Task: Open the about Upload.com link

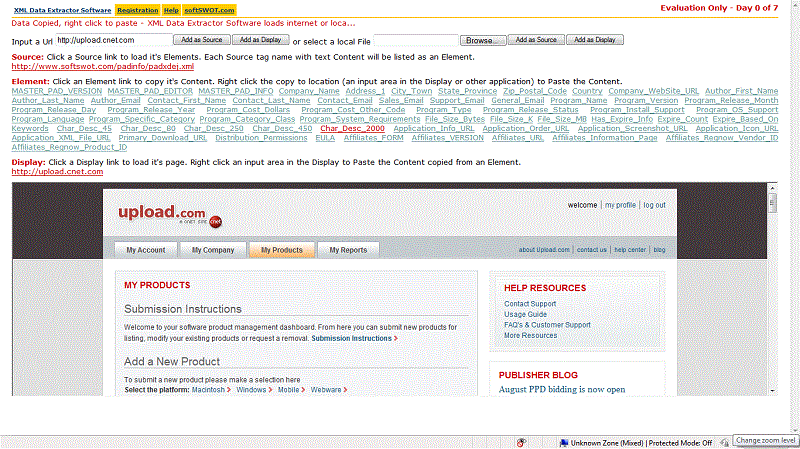Action: [x=544, y=250]
